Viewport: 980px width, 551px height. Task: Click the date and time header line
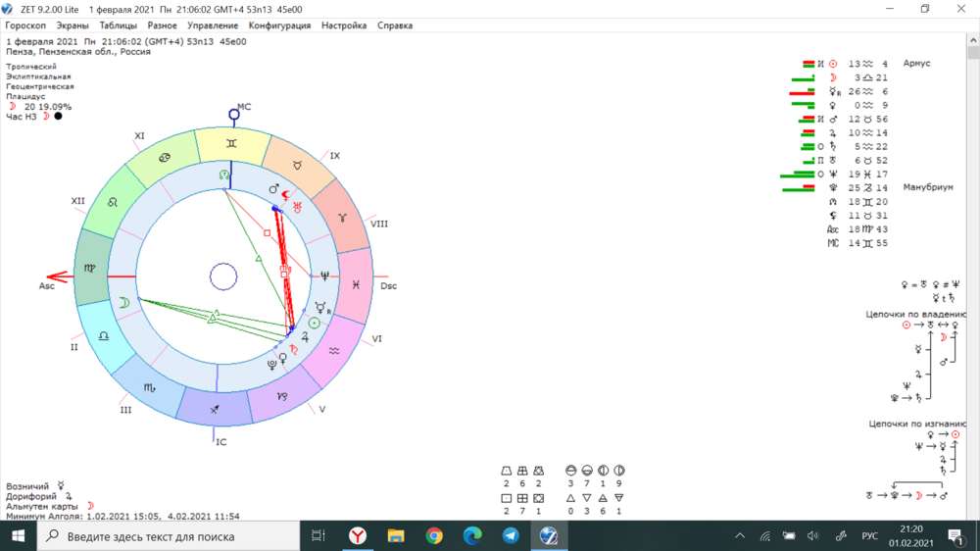click(x=126, y=41)
